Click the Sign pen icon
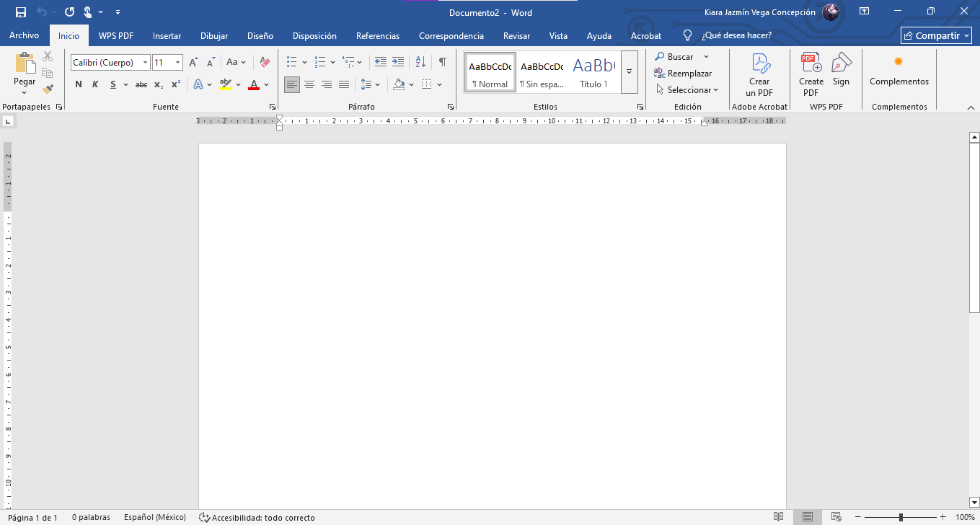Image resolution: width=980 pixels, height=525 pixels. 841,70
